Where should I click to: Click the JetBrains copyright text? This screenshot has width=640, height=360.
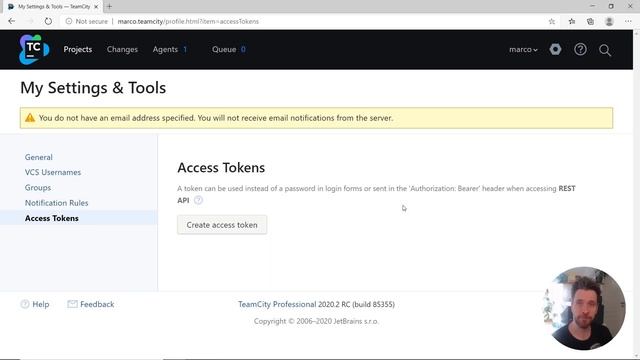click(316, 321)
